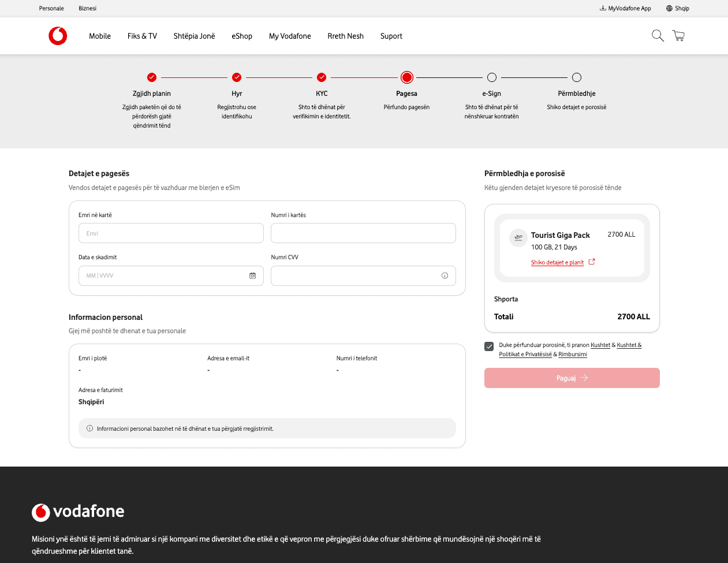The image size is (728, 563).
Task: Click info icon in personal information notice
Action: click(x=89, y=428)
